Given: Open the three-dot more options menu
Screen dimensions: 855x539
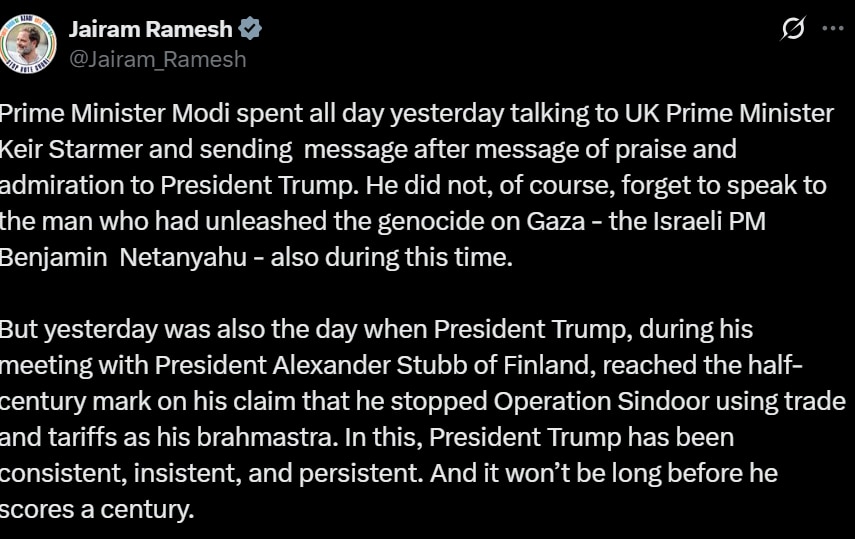Looking at the screenshot, I should click(832, 29).
